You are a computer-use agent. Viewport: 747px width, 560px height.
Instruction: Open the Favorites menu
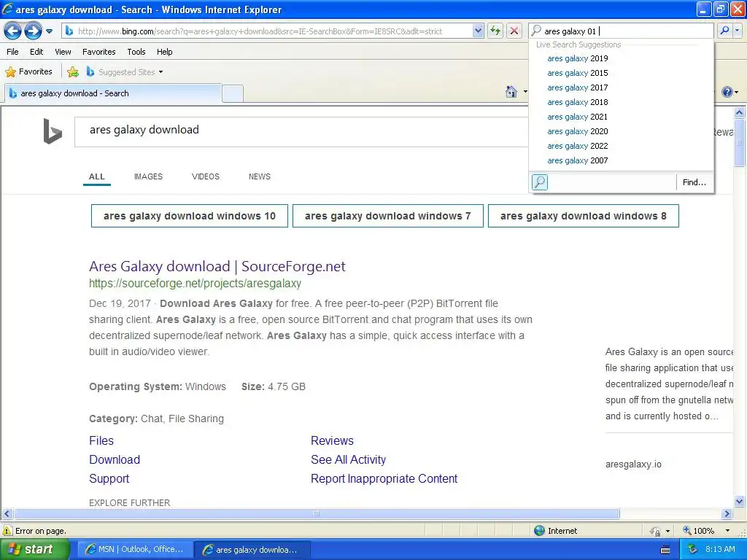(98, 52)
